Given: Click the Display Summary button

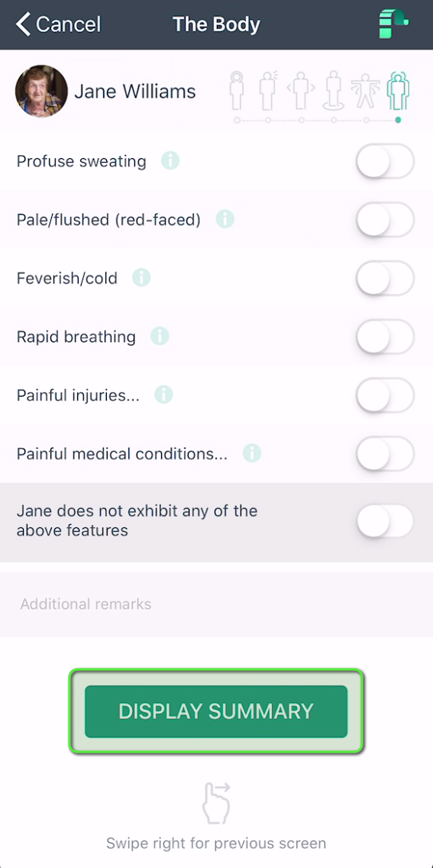Looking at the screenshot, I should [x=216, y=711].
